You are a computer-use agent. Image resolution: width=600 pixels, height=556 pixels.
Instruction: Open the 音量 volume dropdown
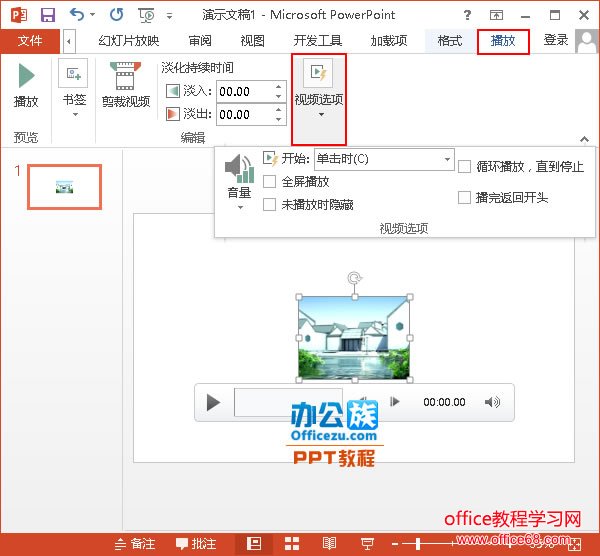point(240,182)
